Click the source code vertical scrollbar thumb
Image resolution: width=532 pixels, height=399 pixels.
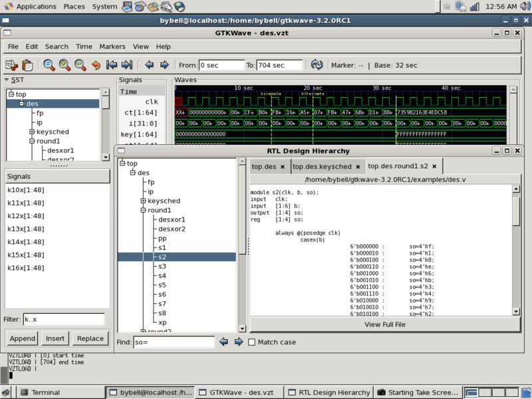(x=516, y=211)
